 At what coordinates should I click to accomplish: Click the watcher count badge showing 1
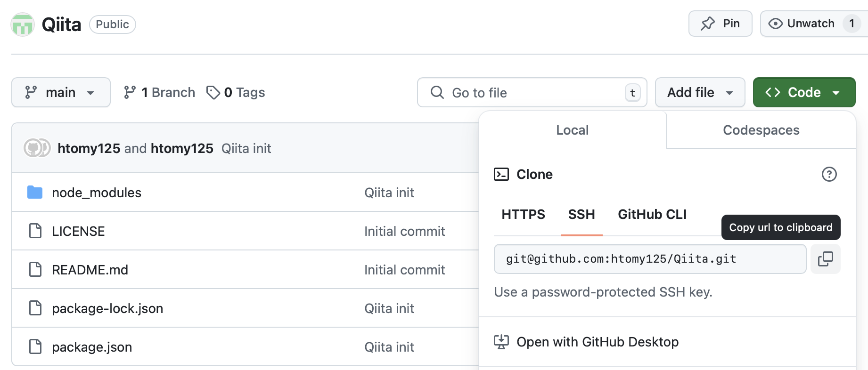tap(852, 24)
